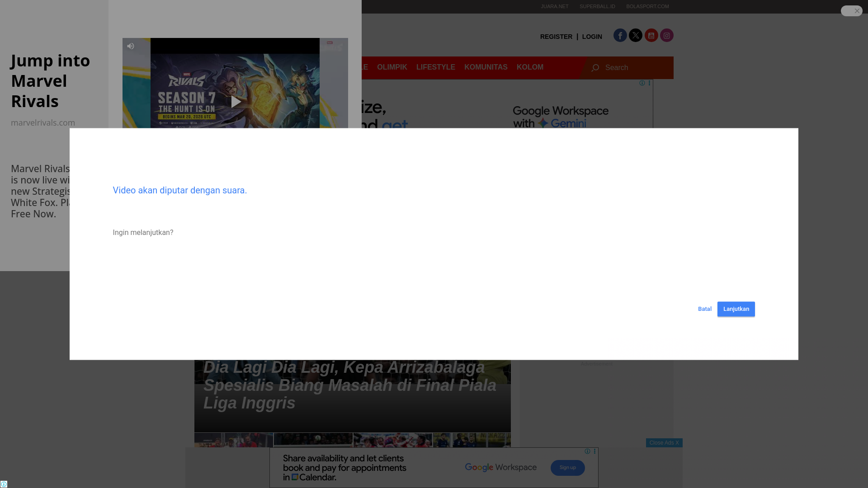Screen dimensions: 868x488
Task: Click the Close Ads X button
Action: tap(664, 443)
